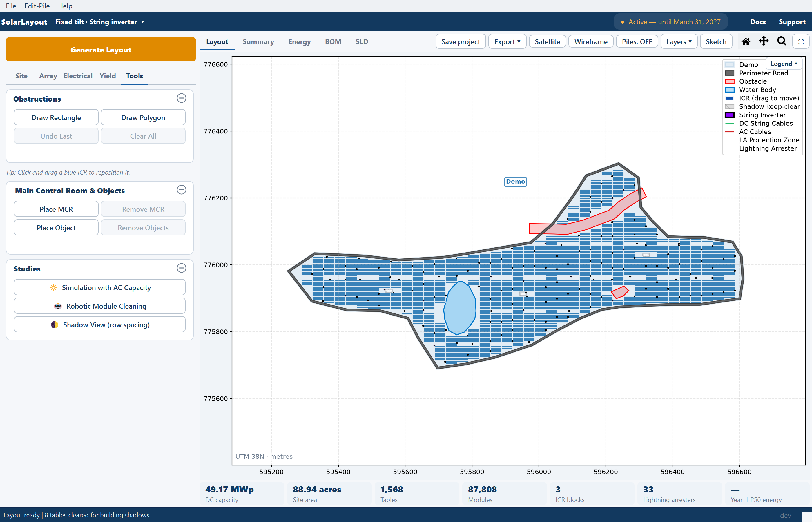This screenshot has width=812, height=522.
Task: Open the Site sidebar tab
Action: [21, 76]
